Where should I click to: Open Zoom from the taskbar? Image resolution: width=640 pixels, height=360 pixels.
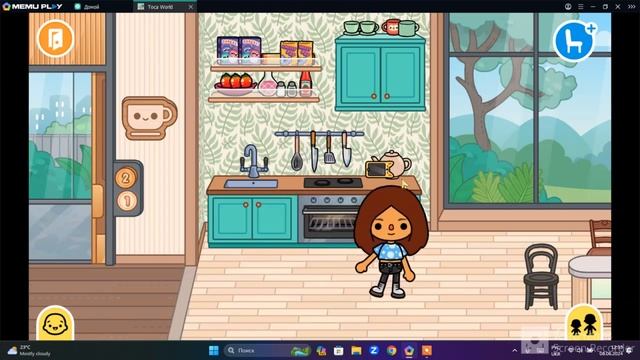373,351
